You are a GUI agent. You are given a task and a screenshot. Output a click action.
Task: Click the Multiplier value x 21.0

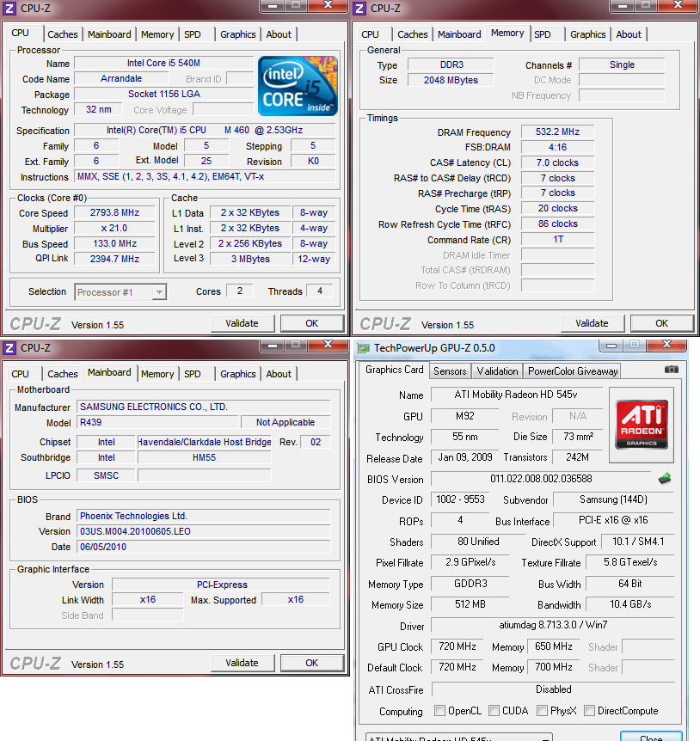[x=115, y=229]
